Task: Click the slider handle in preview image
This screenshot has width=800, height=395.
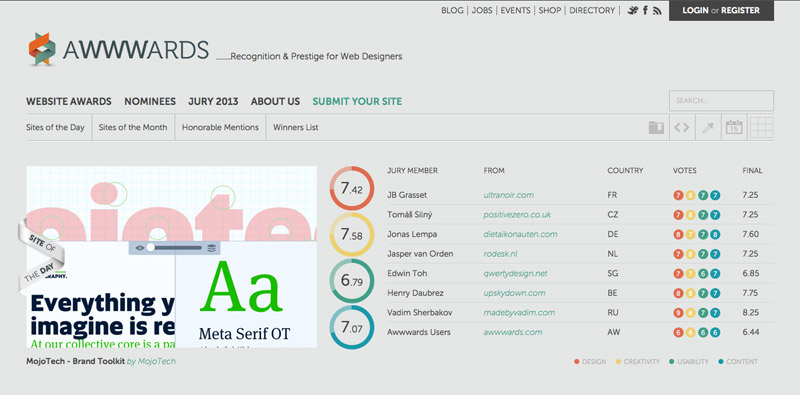Action: pyautogui.click(x=151, y=248)
